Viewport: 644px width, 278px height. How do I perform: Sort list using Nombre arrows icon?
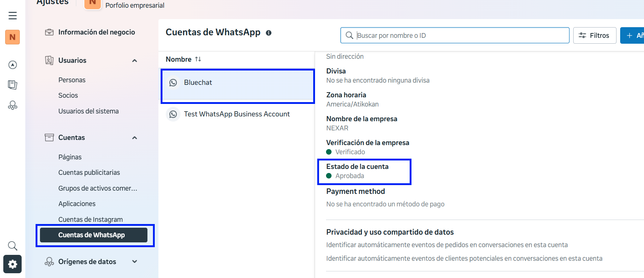[198, 59]
